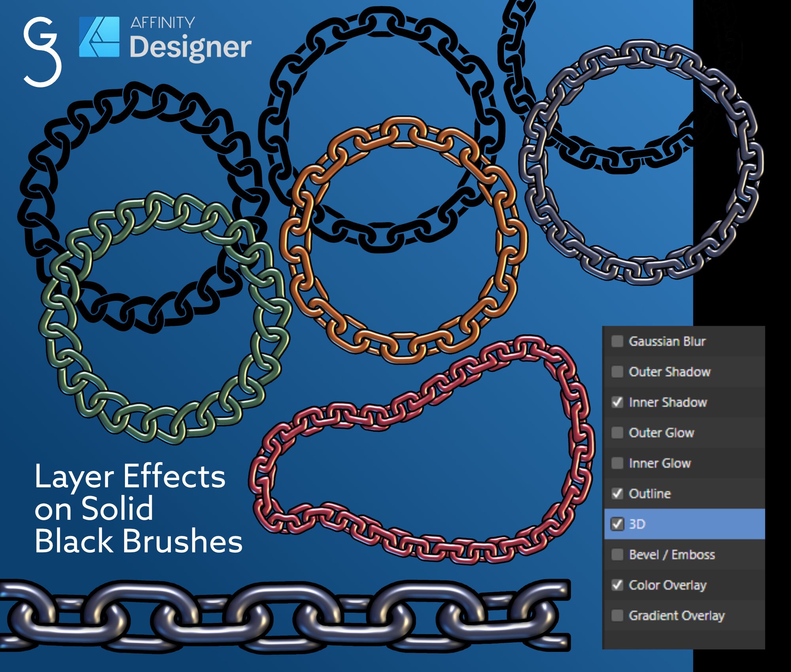Uncheck the Color Overlay checkbox

617,585
